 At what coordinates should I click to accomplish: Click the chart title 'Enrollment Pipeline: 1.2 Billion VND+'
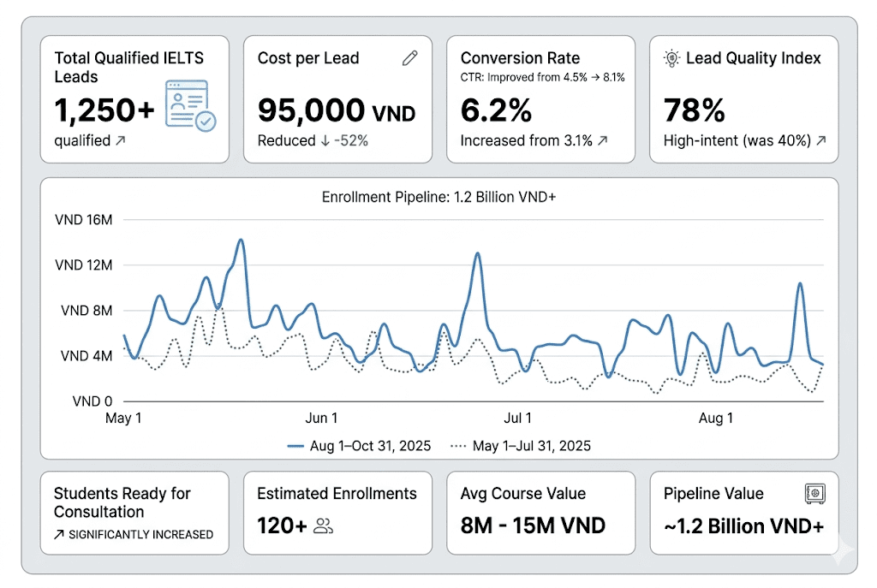point(439,198)
